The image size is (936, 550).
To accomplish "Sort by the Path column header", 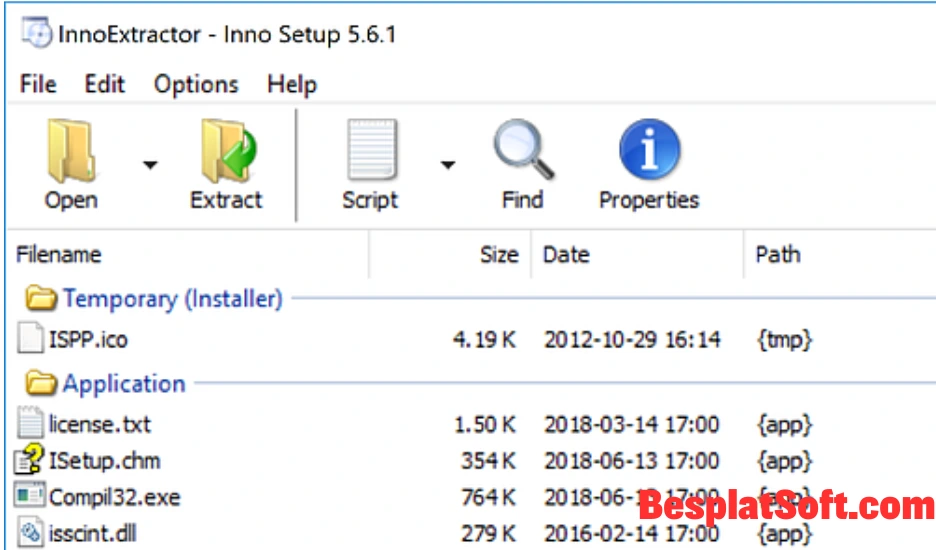I will click(778, 254).
